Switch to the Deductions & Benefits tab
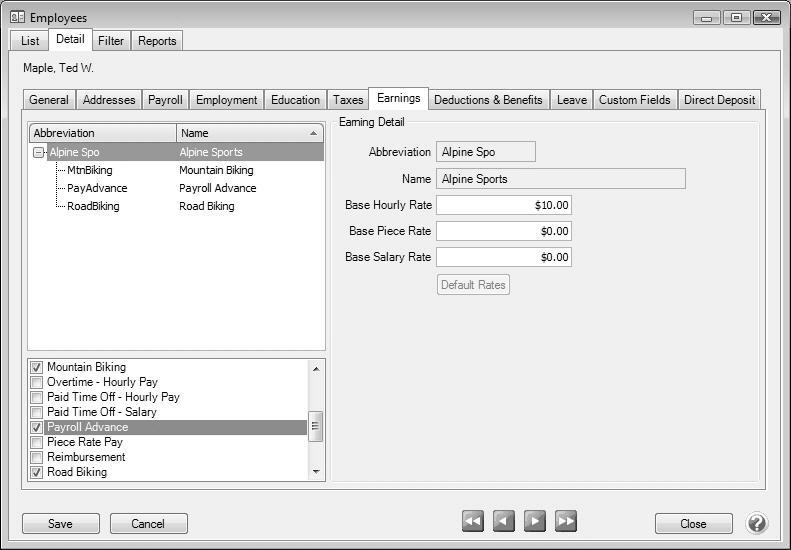Viewport: 791px width, 550px height. coord(488,100)
